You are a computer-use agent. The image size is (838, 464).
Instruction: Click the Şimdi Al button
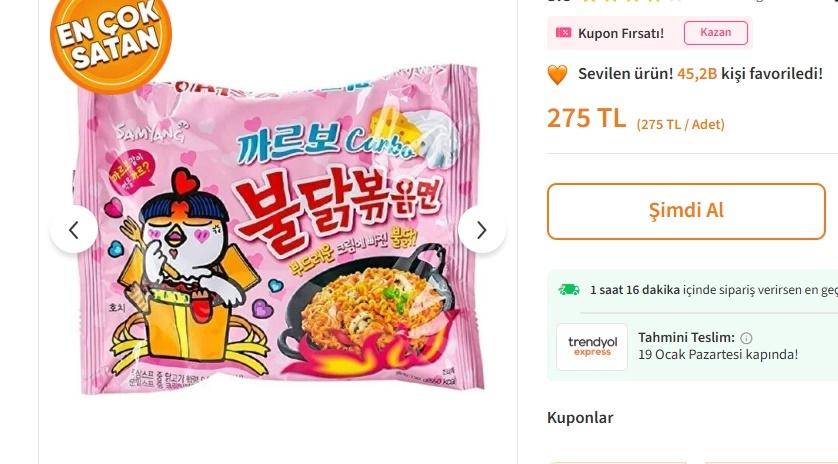point(686,211)
